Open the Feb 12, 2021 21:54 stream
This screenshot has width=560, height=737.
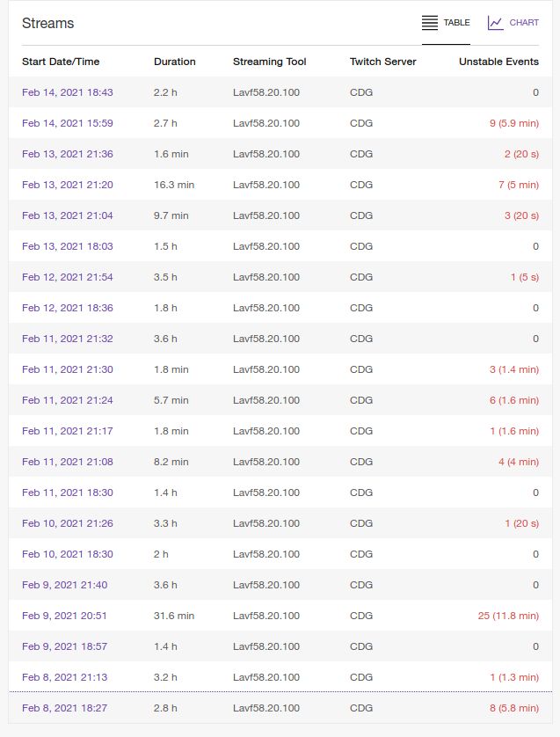(67, 277)
